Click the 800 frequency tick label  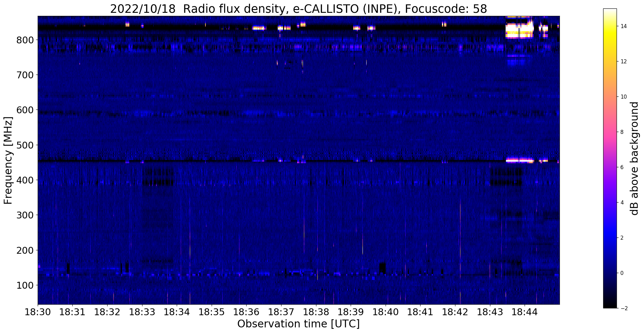click(x=26, y=40)
